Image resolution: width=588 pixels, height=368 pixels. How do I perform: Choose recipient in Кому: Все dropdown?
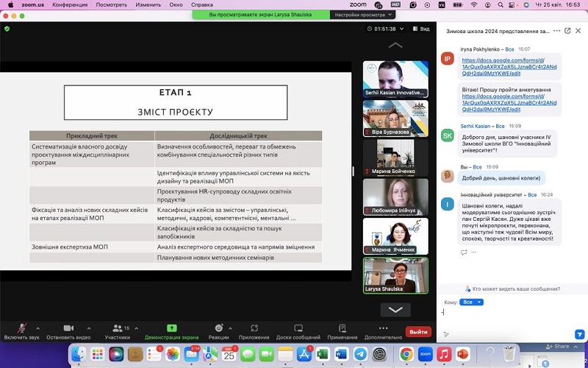point(473,302)
